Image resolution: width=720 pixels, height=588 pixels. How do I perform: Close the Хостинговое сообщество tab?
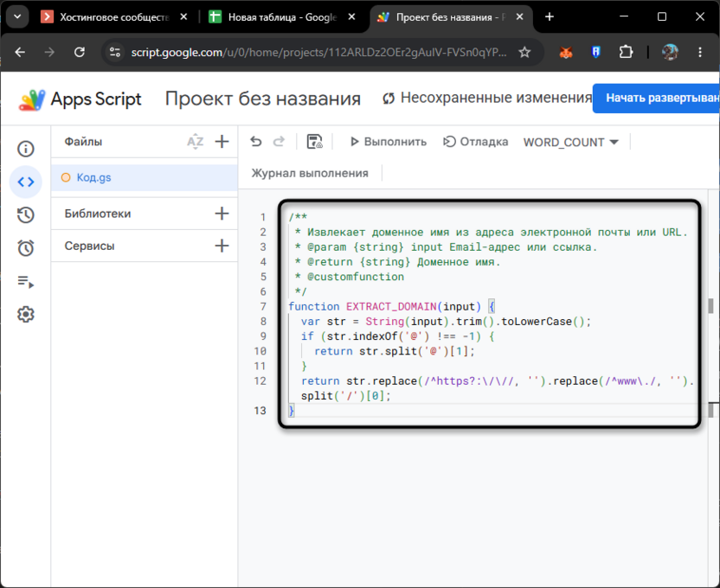[183, 17]
